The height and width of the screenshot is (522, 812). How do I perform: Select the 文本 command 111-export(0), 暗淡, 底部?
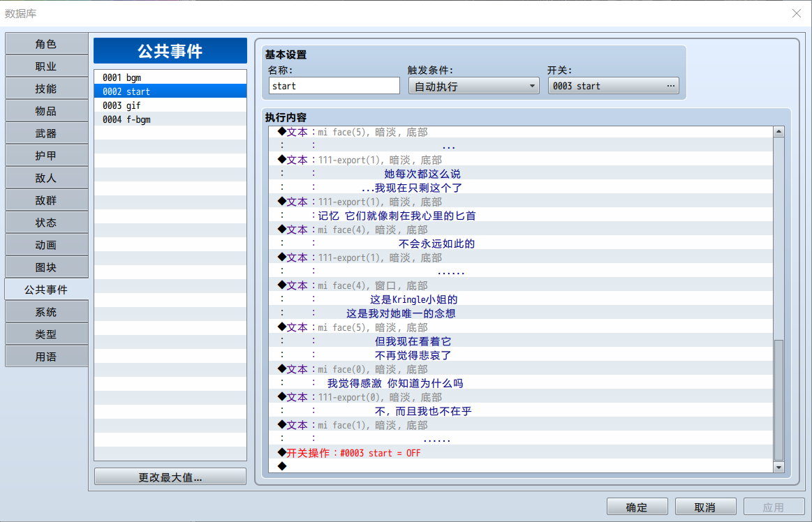[x=521, y=398]
